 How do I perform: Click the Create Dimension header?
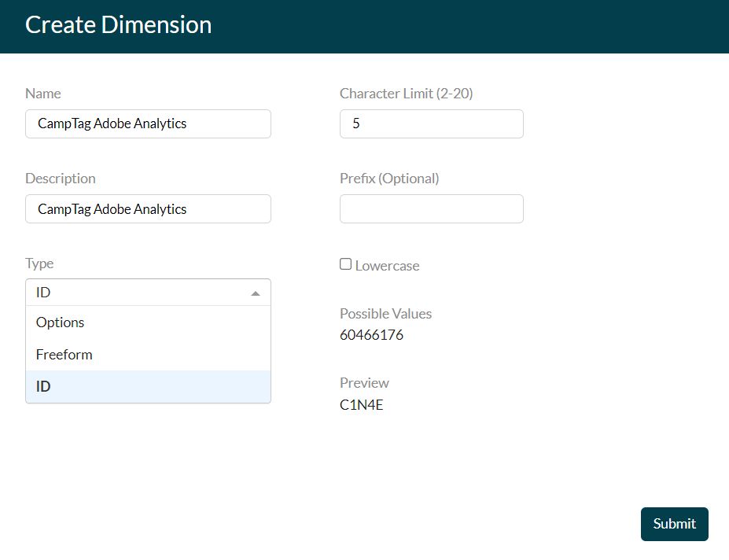[x=118, y=24]
